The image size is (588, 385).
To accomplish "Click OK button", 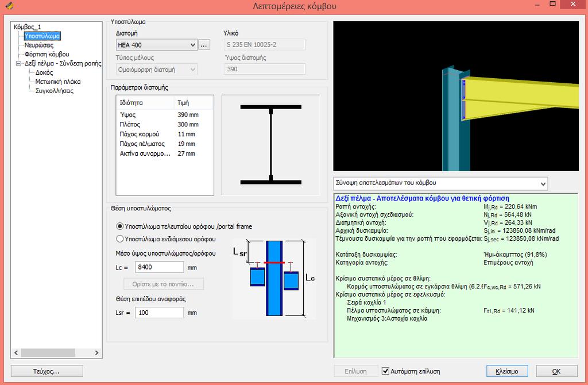I will tap(556, 371).
